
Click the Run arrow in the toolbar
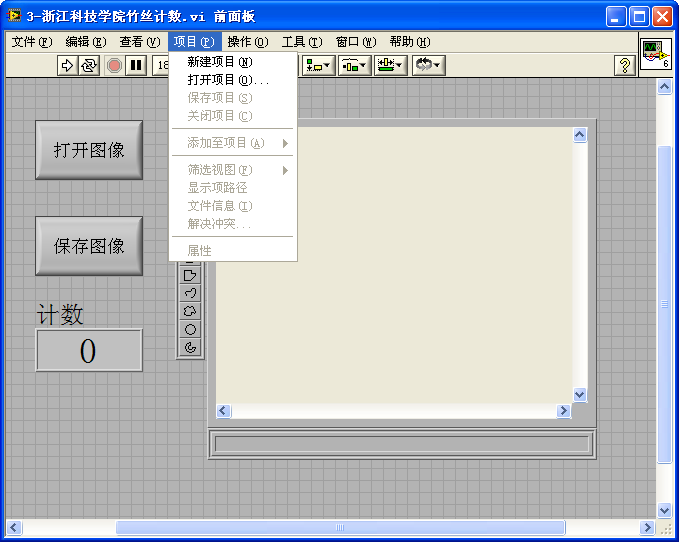tap(67, 65)
